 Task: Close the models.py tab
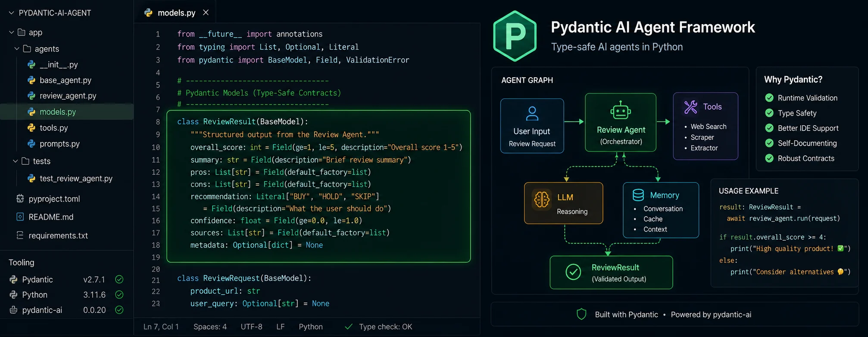click(x=206, y=13)
